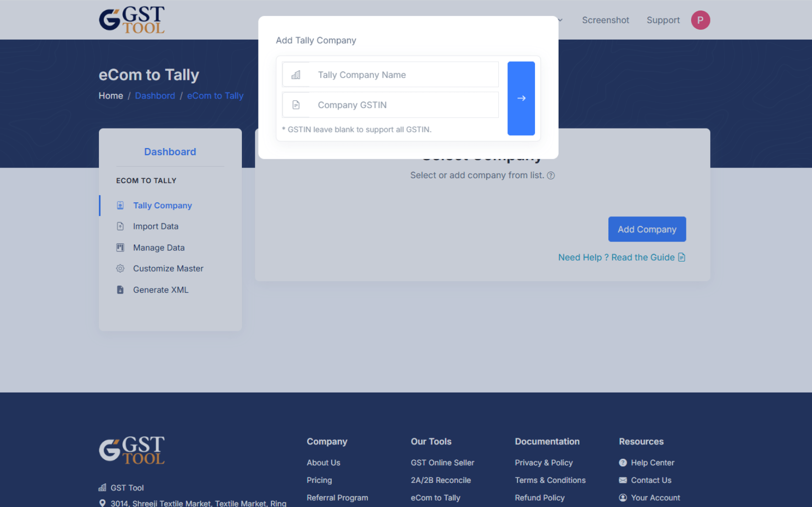Open 2A/2B Reconcile footer link
The width and height of the screenshot is (812, 507).
(x=441, y=480)
